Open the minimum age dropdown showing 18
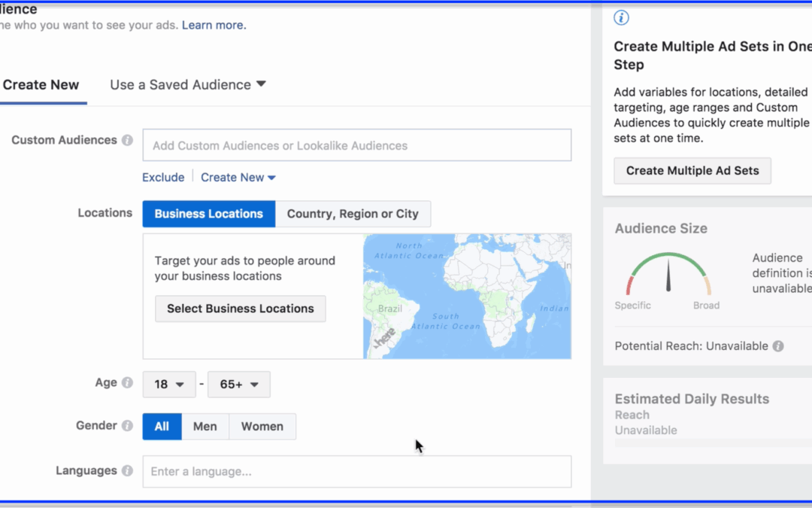 pyautogui.click(x=169, y=384)
